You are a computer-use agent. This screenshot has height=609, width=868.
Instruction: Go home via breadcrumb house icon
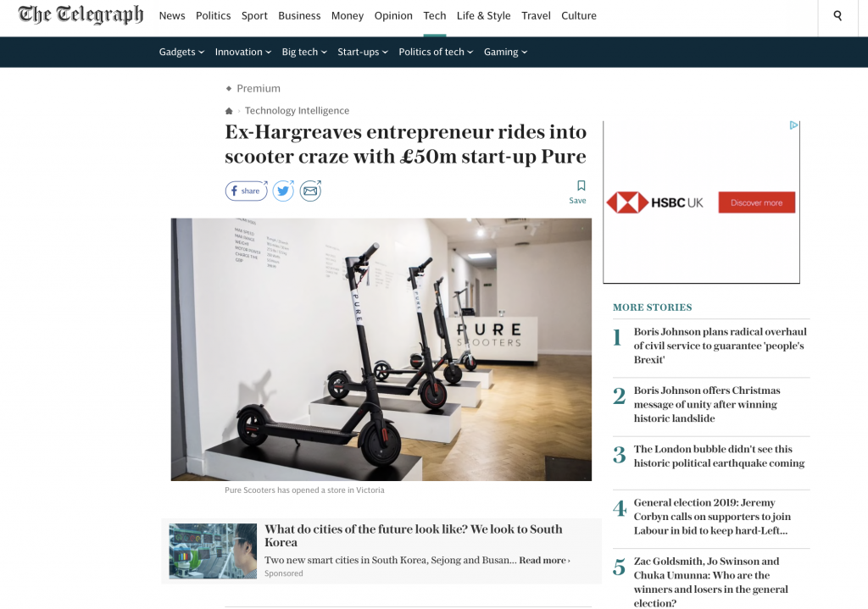pyautogui.click(x=229, y=111)
